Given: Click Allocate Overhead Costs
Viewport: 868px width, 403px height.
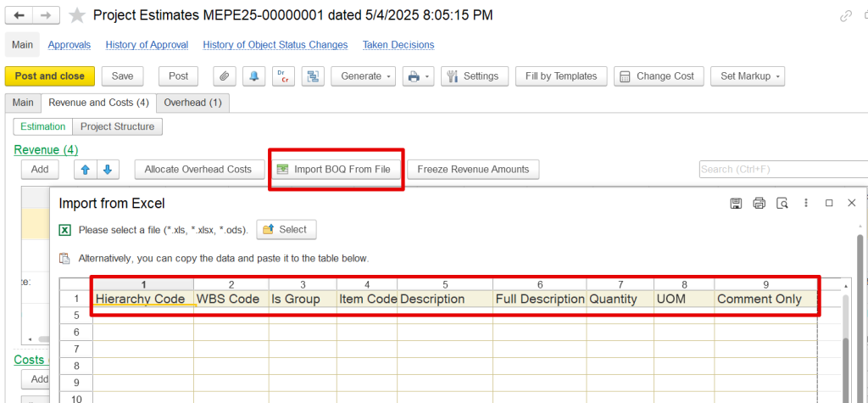Looking at the screenshot, I should [198, 170].
